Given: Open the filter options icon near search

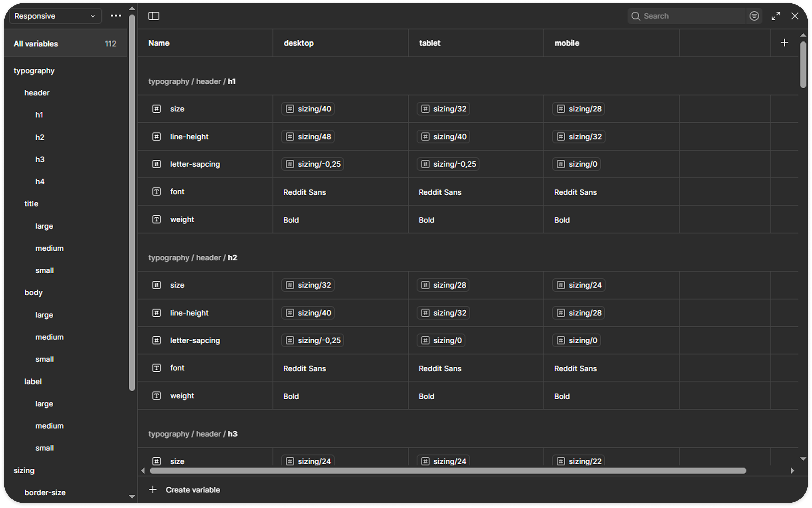Looking at the screenshot, I should tap(754, 16).
